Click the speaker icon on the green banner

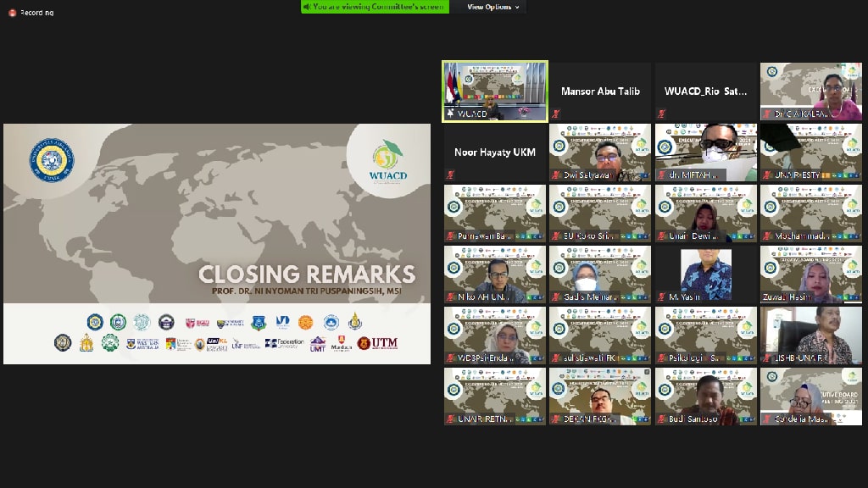pyautogui.click(x=309, y=7)
